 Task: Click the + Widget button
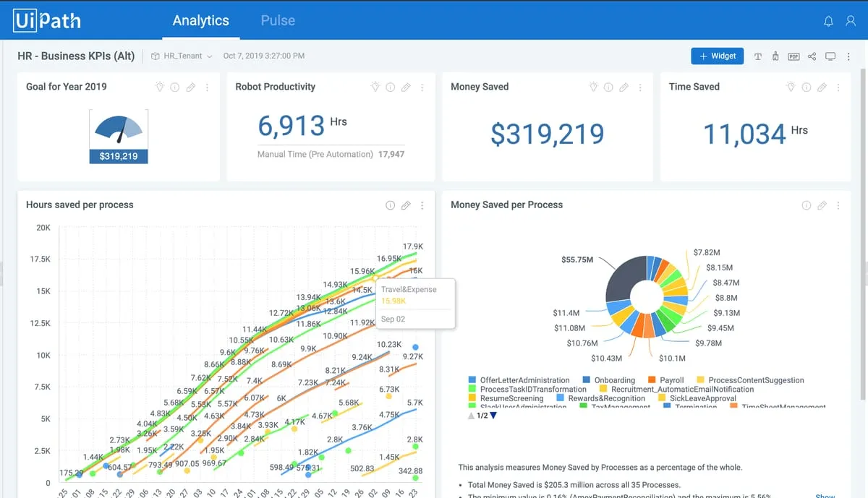pyautogui.click(x=718, y=56)
